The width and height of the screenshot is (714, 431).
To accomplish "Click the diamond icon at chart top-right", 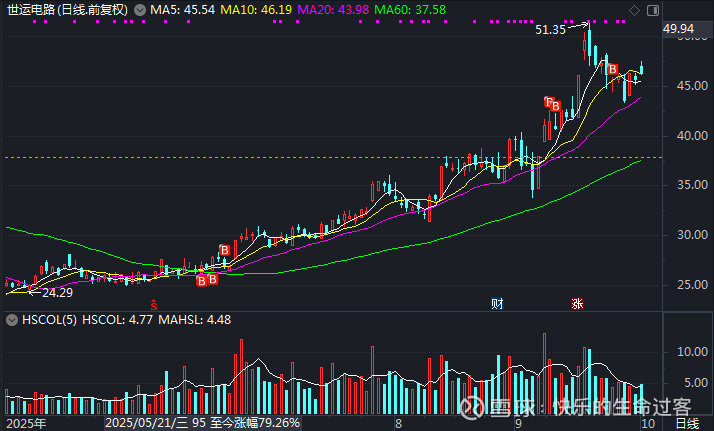I will click(634, 10).
